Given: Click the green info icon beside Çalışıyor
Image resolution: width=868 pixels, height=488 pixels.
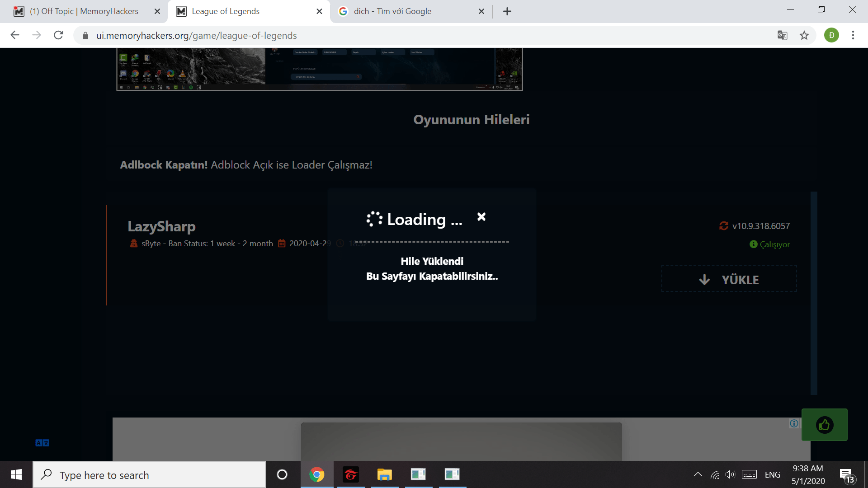Looking at the screenshot, I should tap(753, 244).
